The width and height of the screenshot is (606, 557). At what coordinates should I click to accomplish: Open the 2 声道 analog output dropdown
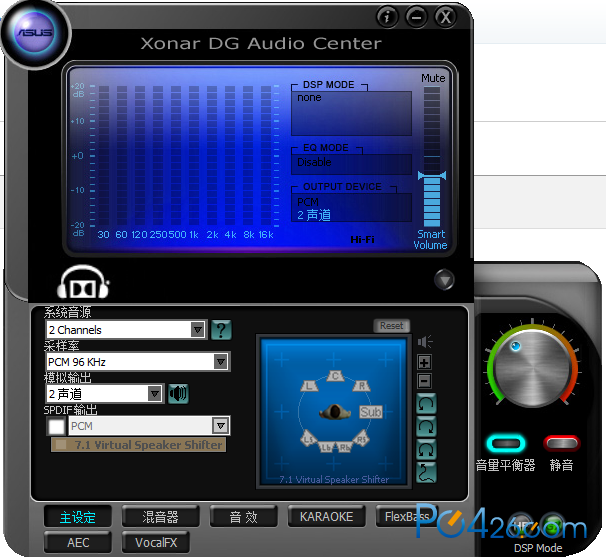[x=104, y=394]
